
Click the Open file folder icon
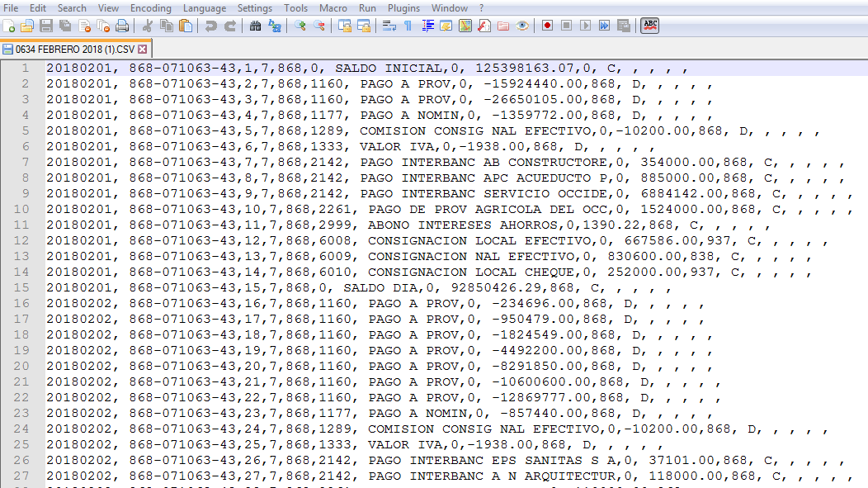27,26
